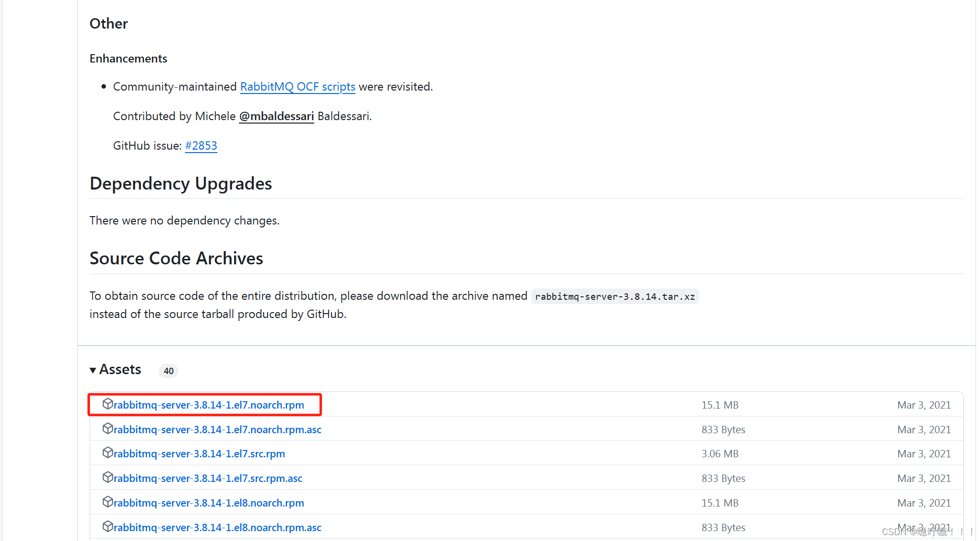The image size is (980, 541).
Task: Click package icon beside rabbitmq-server-3.8.14-1.el7.noarch.rpm
Action: pyautogui.click(x=107, y=404)
